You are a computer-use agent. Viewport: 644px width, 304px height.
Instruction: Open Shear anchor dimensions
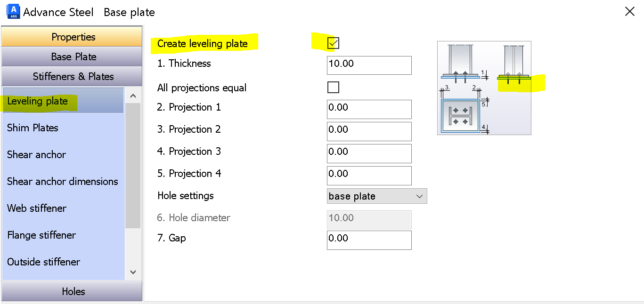[x=64, y=181]
